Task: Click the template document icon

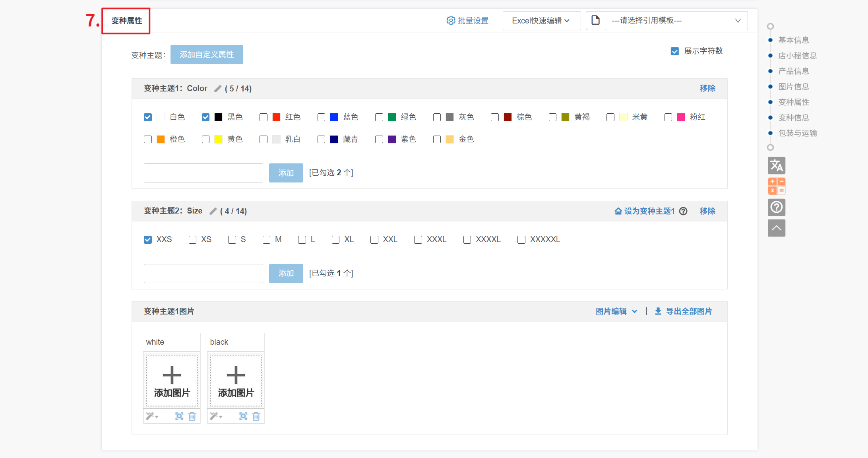Action: tap(595, 20)
